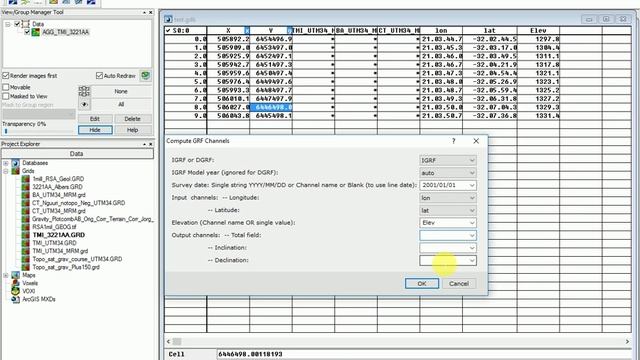640x360 pixels.
Task: Click the database window icon in title bar
Action: 168,19
